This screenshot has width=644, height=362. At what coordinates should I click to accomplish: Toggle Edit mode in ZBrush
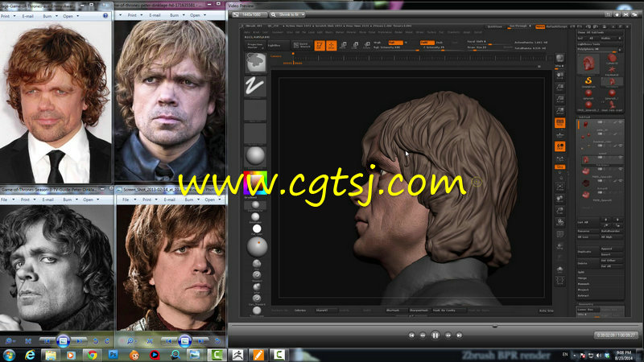click(x=320, y=45)
